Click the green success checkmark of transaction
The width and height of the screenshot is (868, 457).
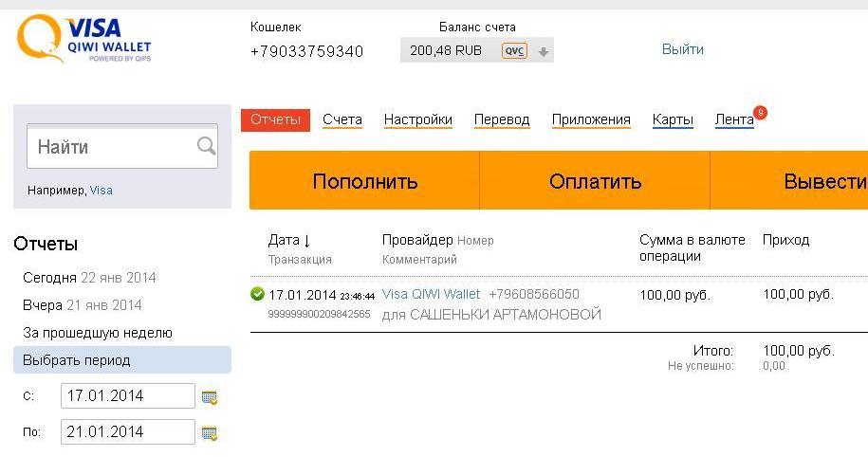(257, 294)
